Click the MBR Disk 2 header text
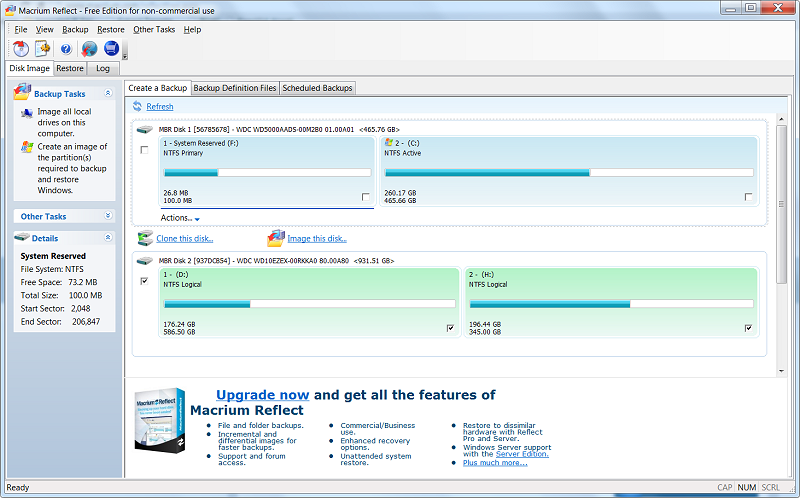The image size is (800, 498). click(x=276, y=261)
